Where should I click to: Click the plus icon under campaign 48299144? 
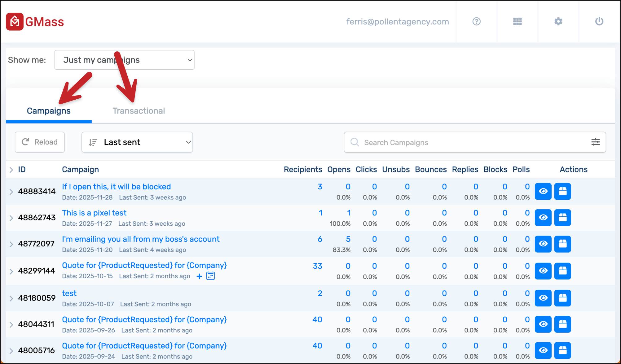coord(199,276)
